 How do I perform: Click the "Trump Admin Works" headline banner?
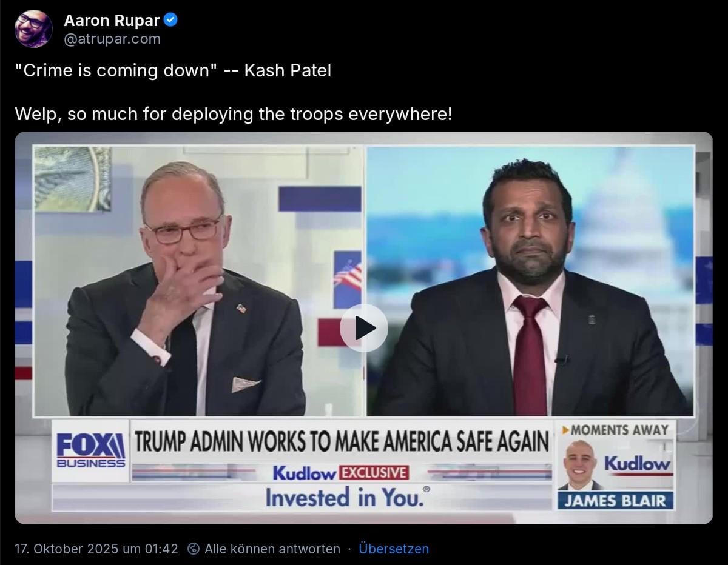tap(342, 442)
